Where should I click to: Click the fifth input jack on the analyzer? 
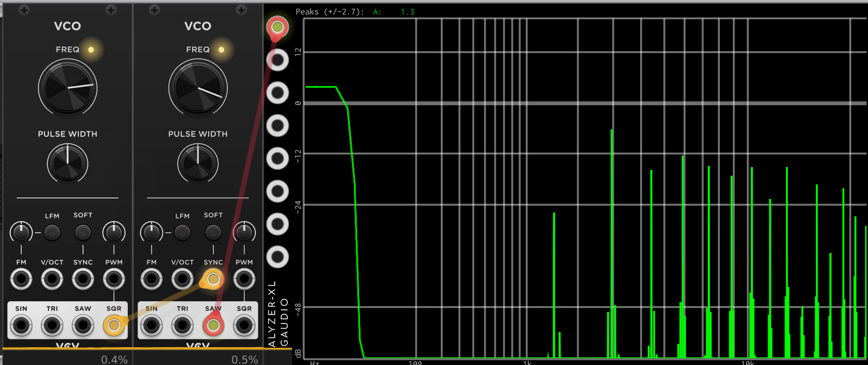[278, 158]
